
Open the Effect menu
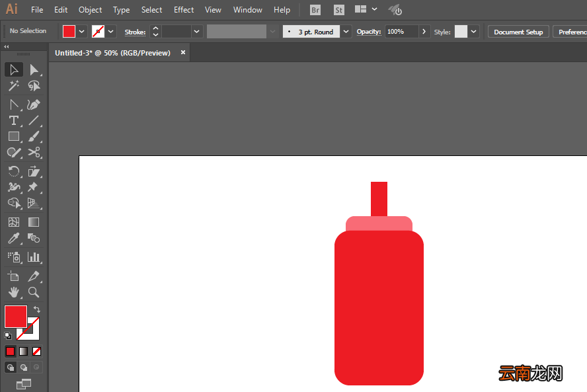tap(184, 10)
